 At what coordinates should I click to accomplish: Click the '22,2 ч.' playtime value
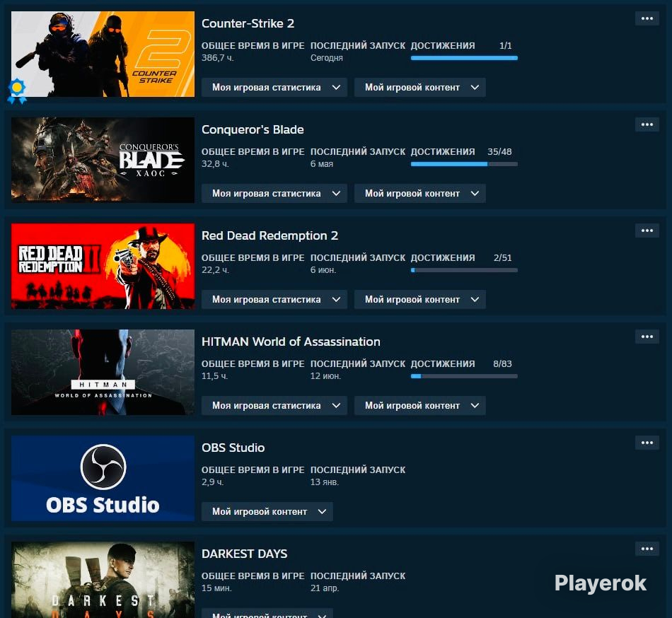(215, 270)
